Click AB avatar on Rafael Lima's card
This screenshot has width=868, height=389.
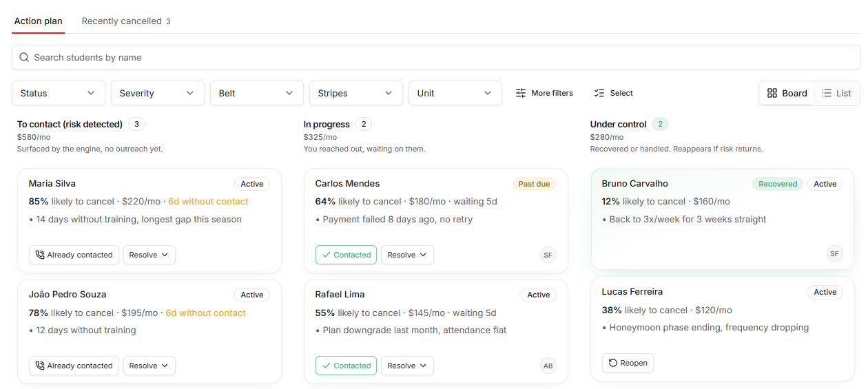pos(548,366)
